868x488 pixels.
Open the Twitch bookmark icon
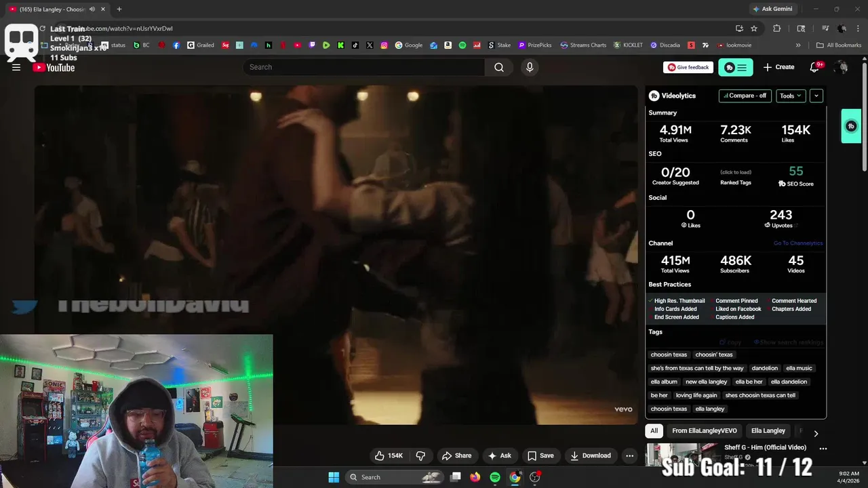(x=312, y=45)
